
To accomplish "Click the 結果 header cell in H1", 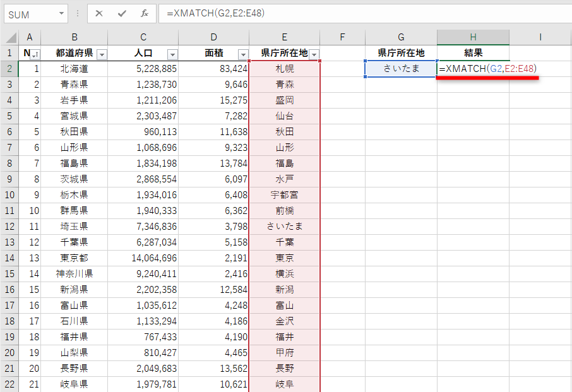I will click(473, 53).
